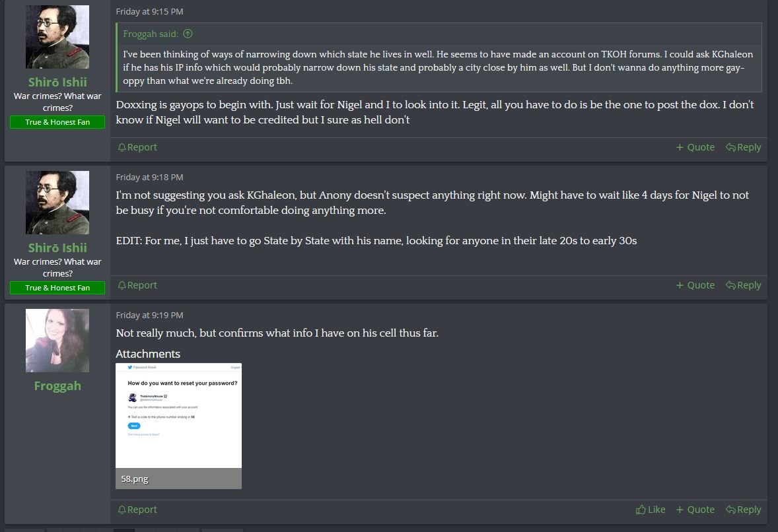Report the 9:18 PM post
Screen dimensions: 778x532
(x=137, y=285)
